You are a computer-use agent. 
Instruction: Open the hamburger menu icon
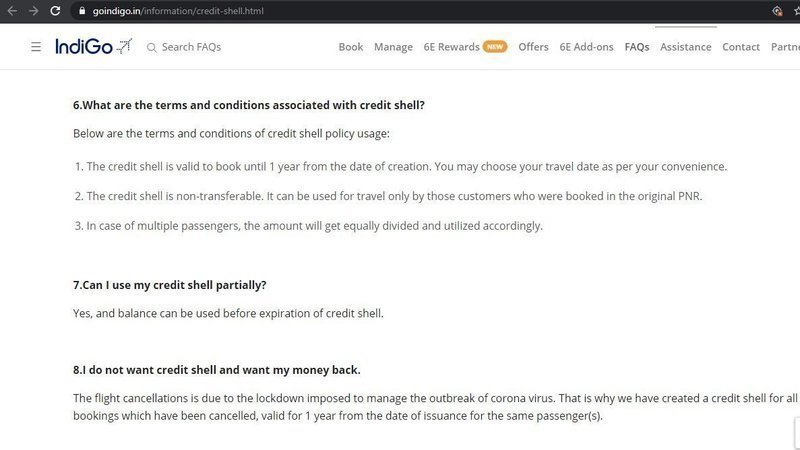(x=36, y=47)
